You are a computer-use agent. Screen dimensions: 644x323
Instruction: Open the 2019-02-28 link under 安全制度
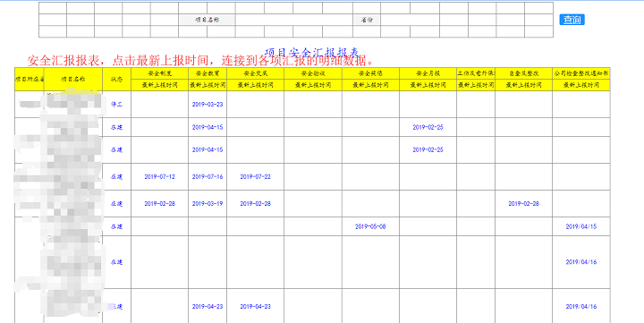click(x=159, y=203)
